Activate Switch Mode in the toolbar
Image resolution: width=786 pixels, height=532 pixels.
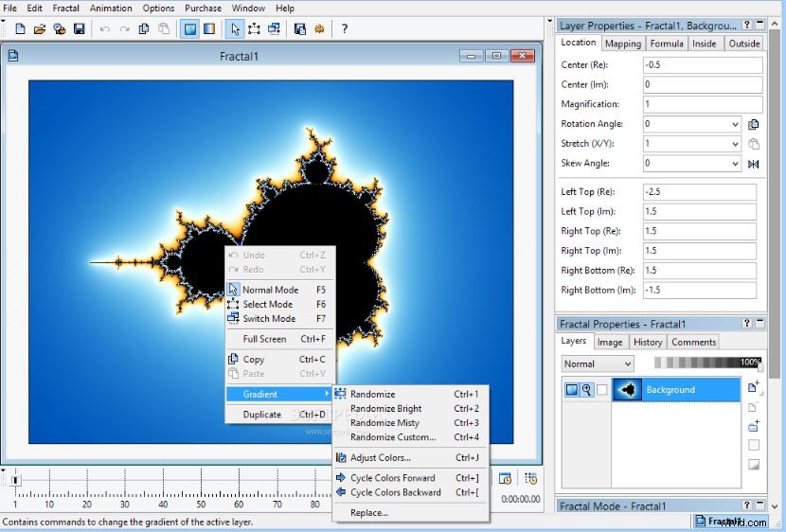coord(275,29)
